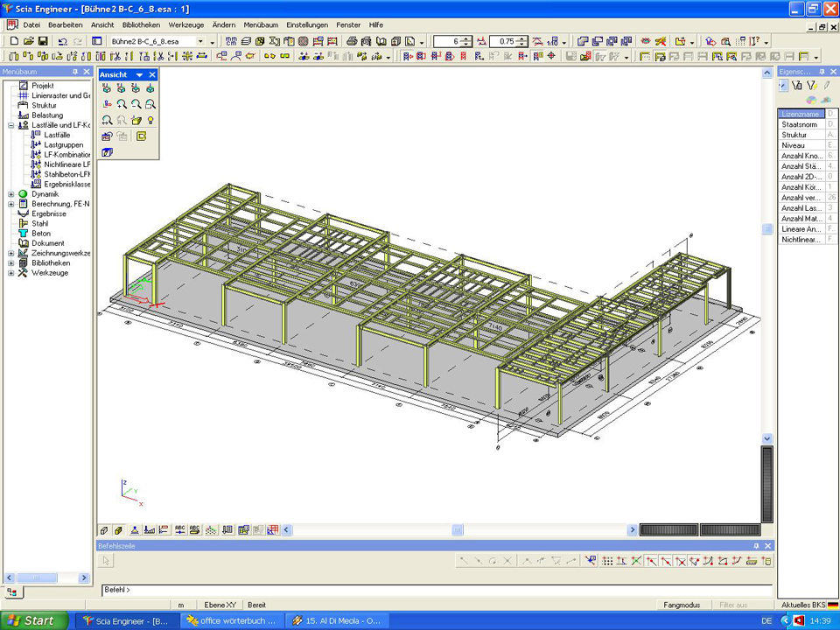Click the Windows Start button
The width and height of the screenshot is (840, 630).
[32, 620]
